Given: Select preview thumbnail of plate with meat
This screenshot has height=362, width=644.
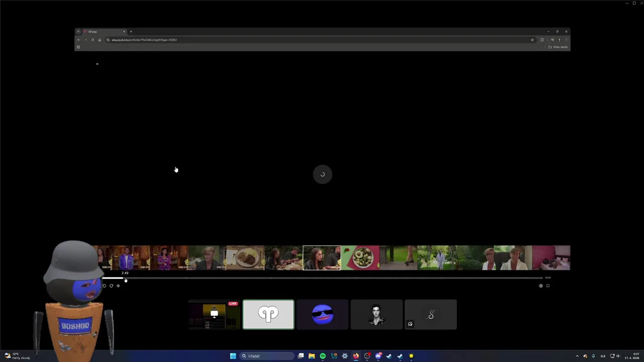Looking at the screenshot, I should point(246,258).
